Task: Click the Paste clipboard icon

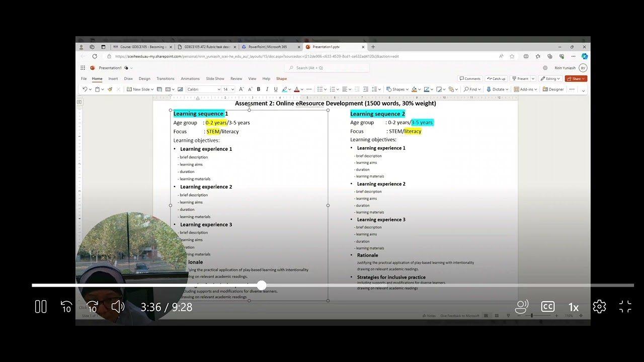Action: click(x=97, y=89)
